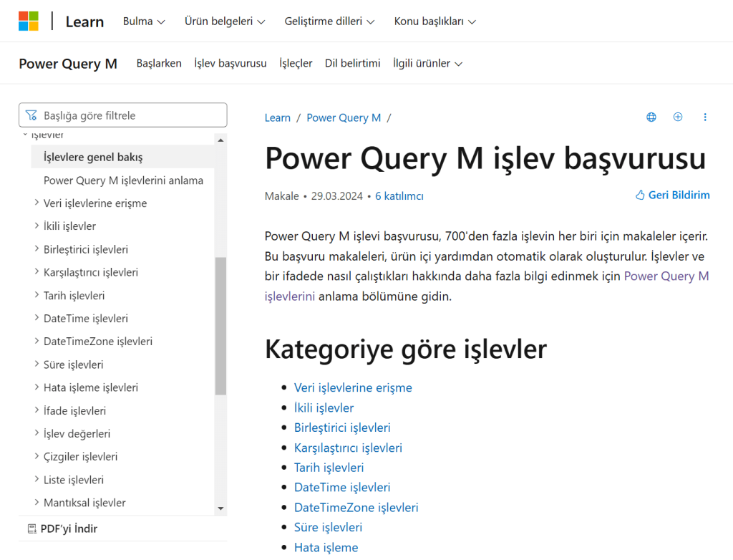Open Birleştirici işlevleri category link
This screenshot has height=560, width=733.
point(342,427)
